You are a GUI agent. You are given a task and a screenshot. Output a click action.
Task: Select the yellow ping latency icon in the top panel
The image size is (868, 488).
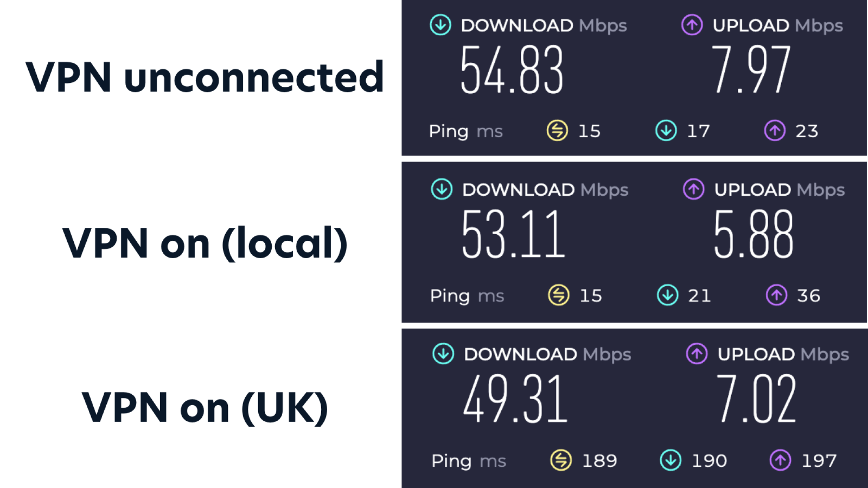558,131
